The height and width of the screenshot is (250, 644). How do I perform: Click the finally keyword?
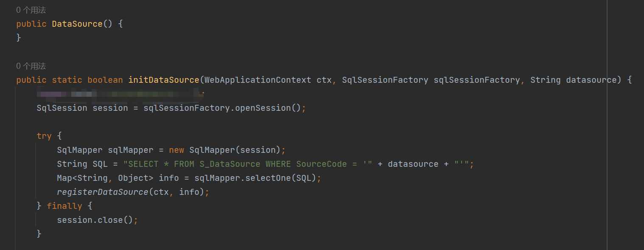point(64,206)
